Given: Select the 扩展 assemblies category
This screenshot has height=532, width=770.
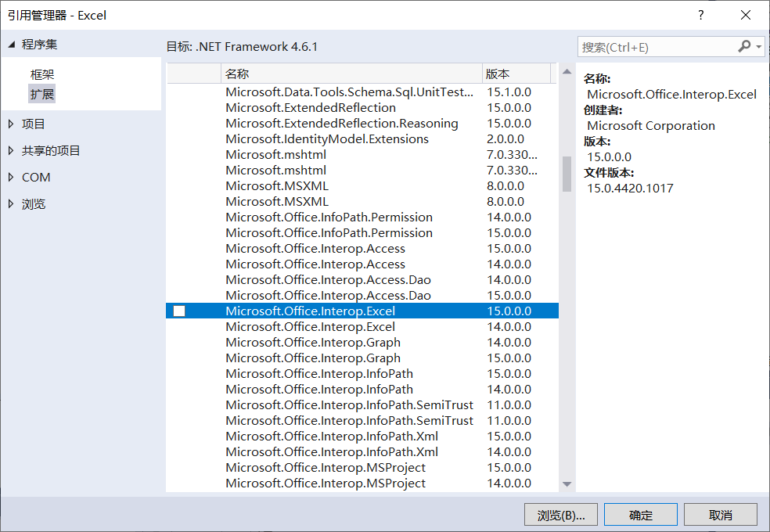Looking at the screenshot, I should [42, 94].
